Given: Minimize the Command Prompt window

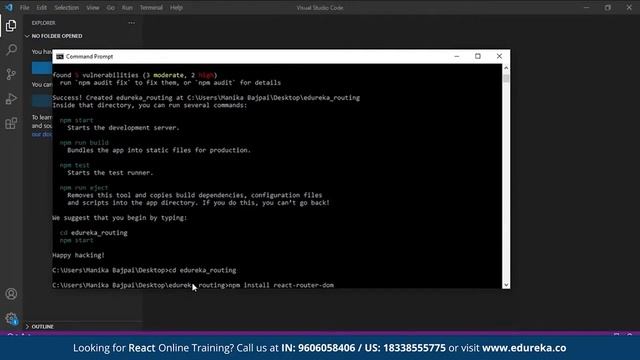Looking at the screenshot, I should point(457,56).
